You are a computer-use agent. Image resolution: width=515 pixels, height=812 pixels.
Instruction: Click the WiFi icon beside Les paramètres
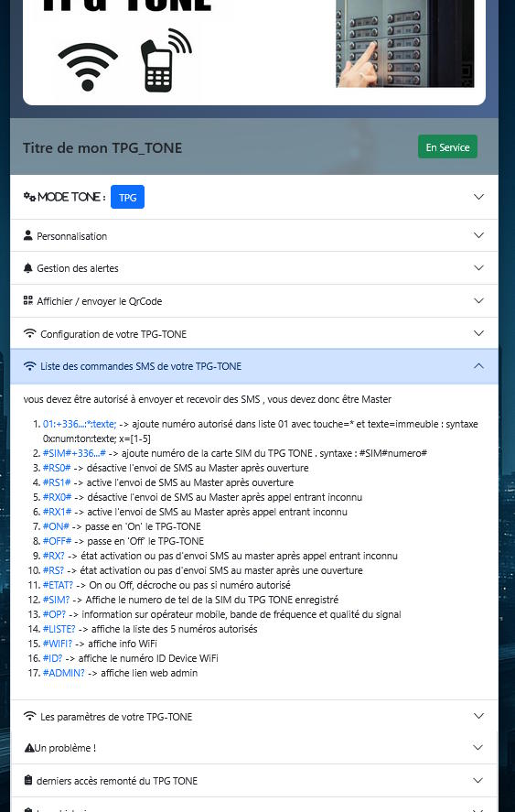tap(30, 716)
